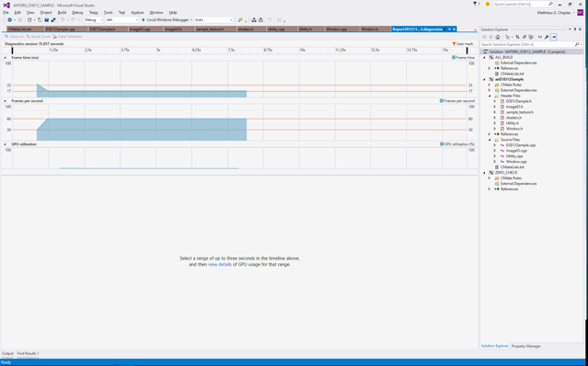Collapse the Frame time graph section
The width and height of the screenshot is (588, 366).
point(5,58)
